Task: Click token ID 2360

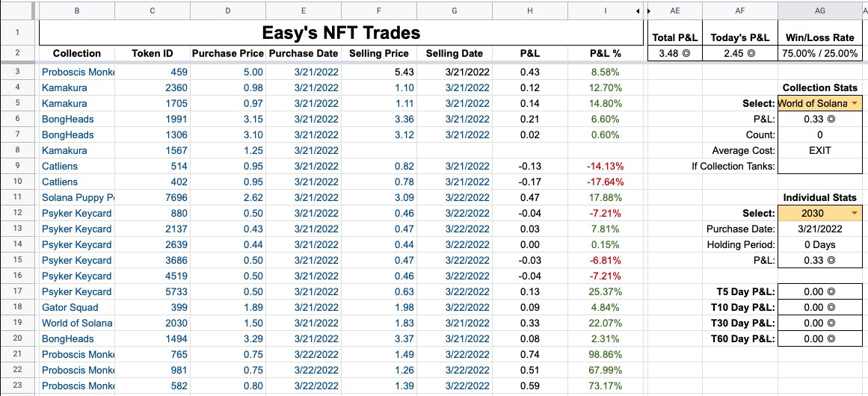Action: tap(153, 87)
